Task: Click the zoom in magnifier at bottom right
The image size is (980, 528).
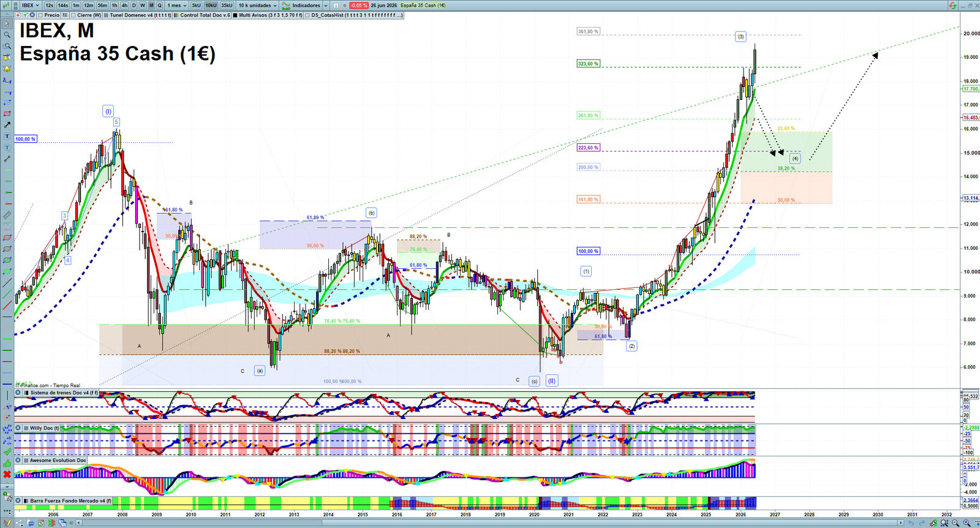Action: (x=967, y=522)
